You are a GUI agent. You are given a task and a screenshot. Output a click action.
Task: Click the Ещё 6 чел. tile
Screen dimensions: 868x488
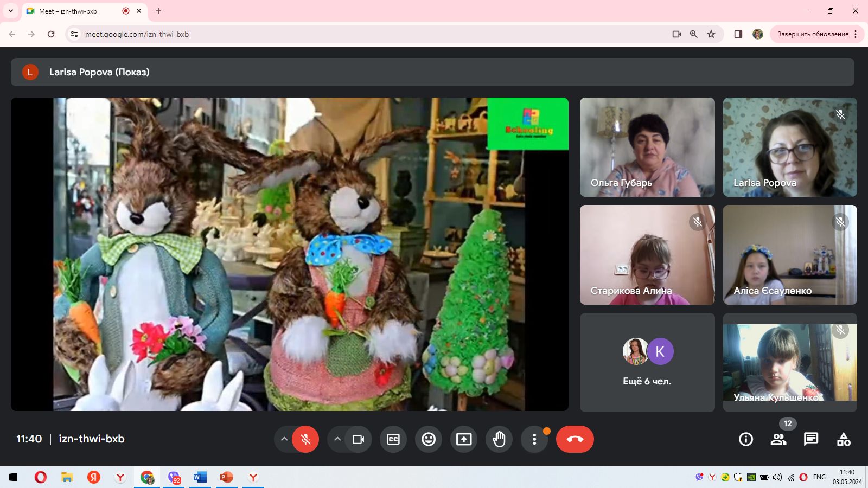647,362
